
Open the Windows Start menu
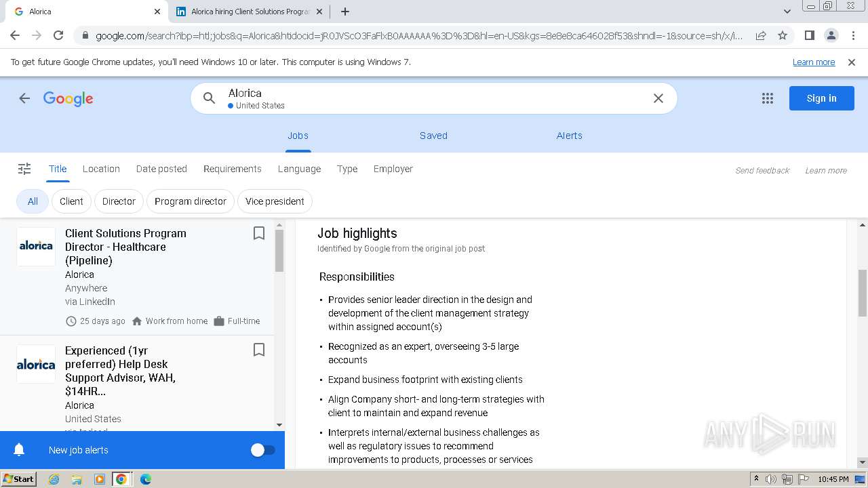(18, 479)
